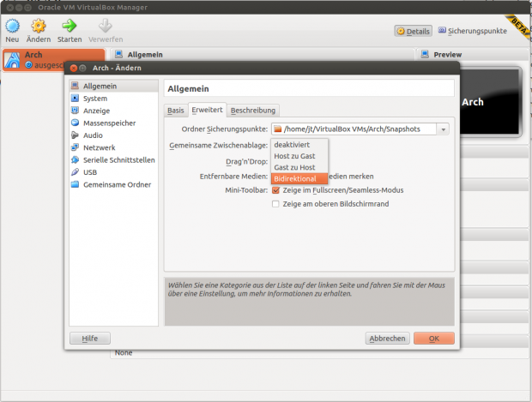This screenshot has height=402, width=532.
Task: Open the USB settings category
Action: [89, 171]
